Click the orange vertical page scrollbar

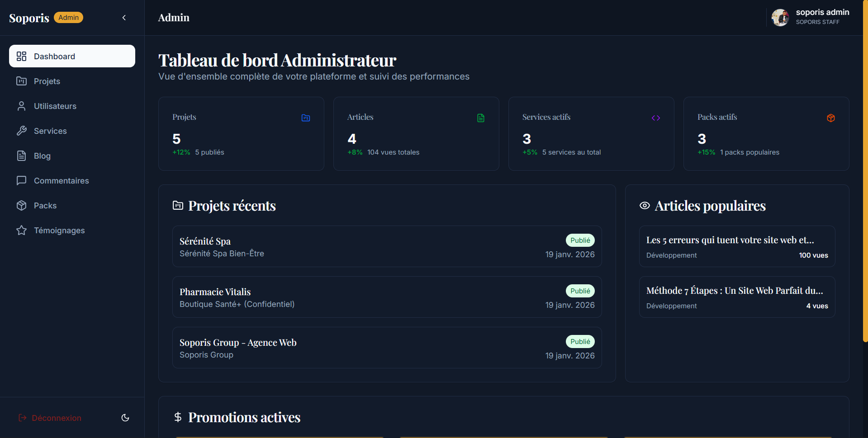pos(865,172)
